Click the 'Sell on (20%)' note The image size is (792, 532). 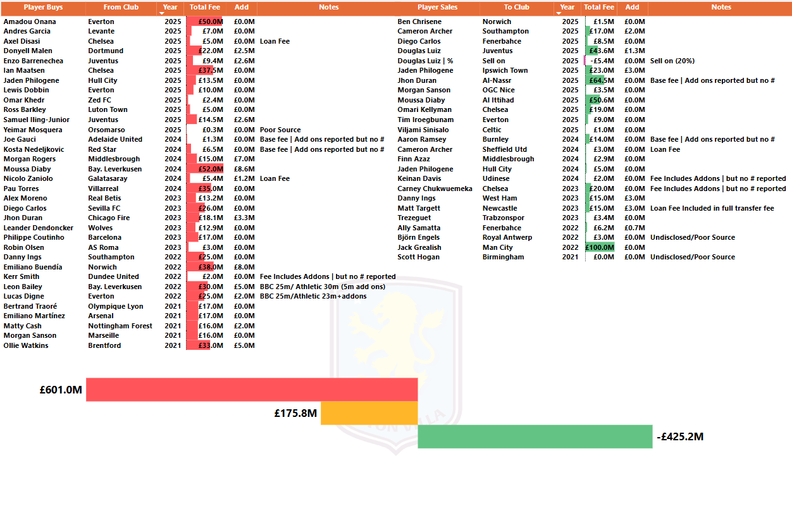point(672,61)
